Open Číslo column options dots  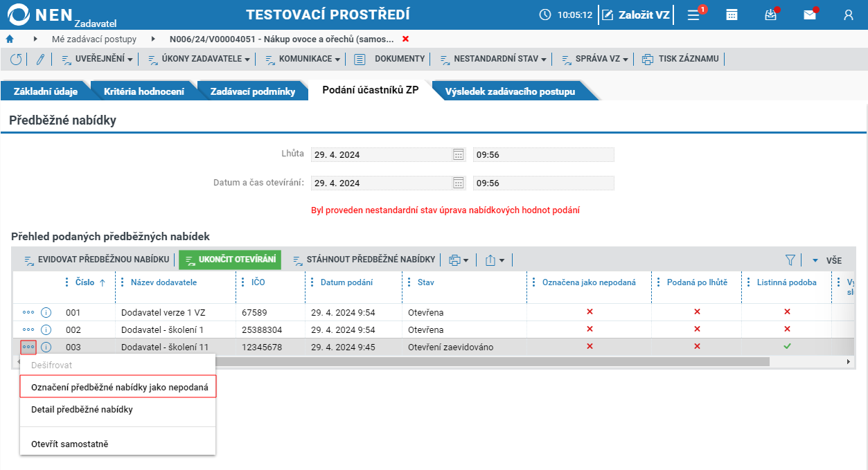pyautogui.click(x=67, y=282)
